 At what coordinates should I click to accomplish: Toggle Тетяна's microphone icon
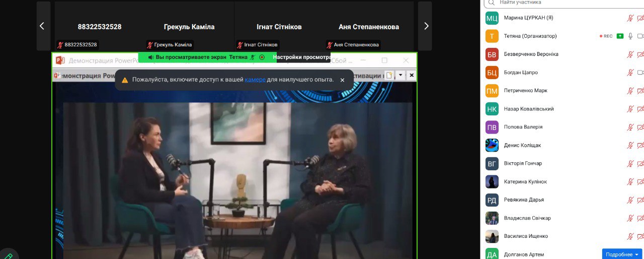click(630, 36)
